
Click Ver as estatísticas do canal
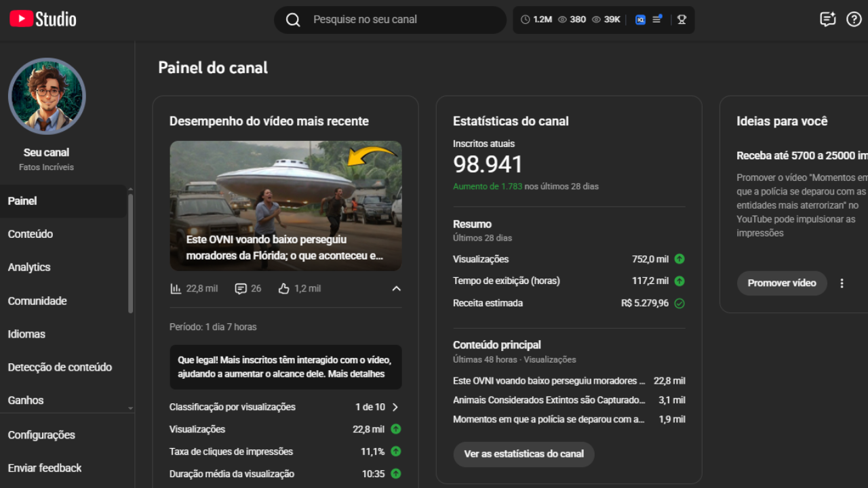524,454
